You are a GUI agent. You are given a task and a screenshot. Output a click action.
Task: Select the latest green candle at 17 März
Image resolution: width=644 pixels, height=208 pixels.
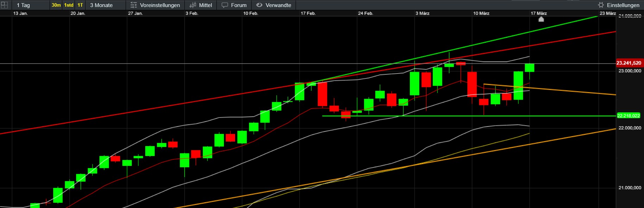point(530,68)
